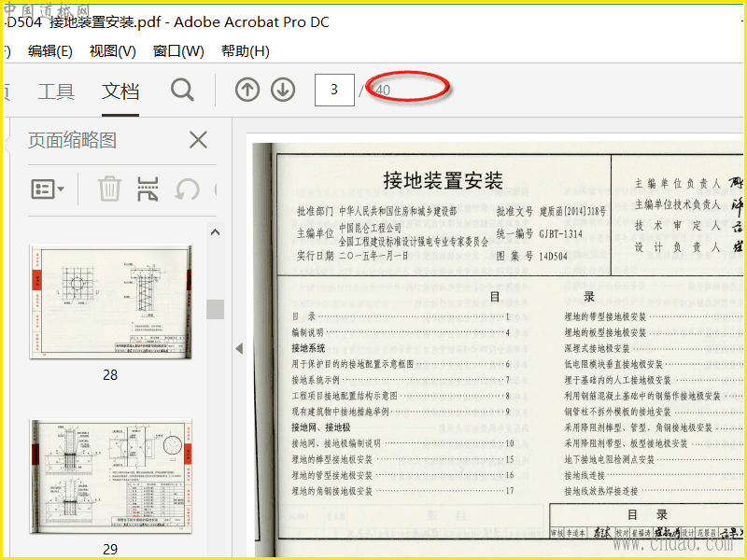Click contents entry 埋地的管型接地极安装
Viewport: 747px width, 560px height.
point(332,475)
